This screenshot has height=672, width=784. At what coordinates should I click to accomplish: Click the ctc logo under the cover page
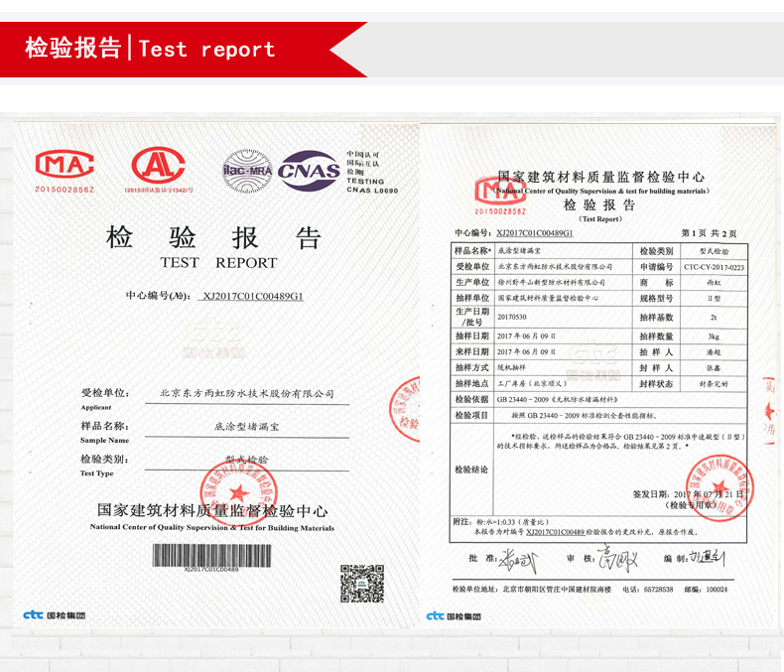coord(55,615)
